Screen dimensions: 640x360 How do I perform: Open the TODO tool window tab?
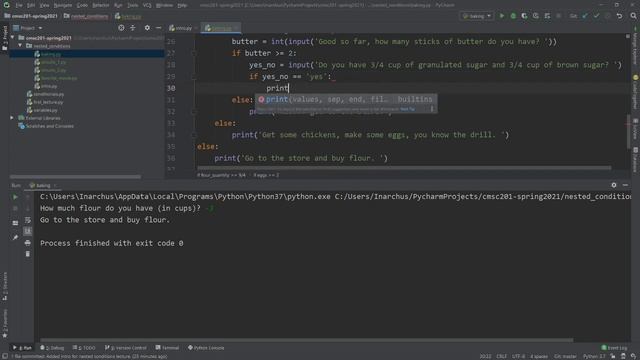[84, 348]
